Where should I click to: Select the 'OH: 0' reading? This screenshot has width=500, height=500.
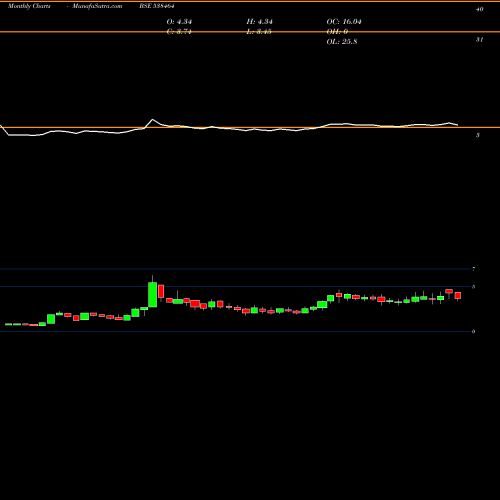[x=337, y=32]
